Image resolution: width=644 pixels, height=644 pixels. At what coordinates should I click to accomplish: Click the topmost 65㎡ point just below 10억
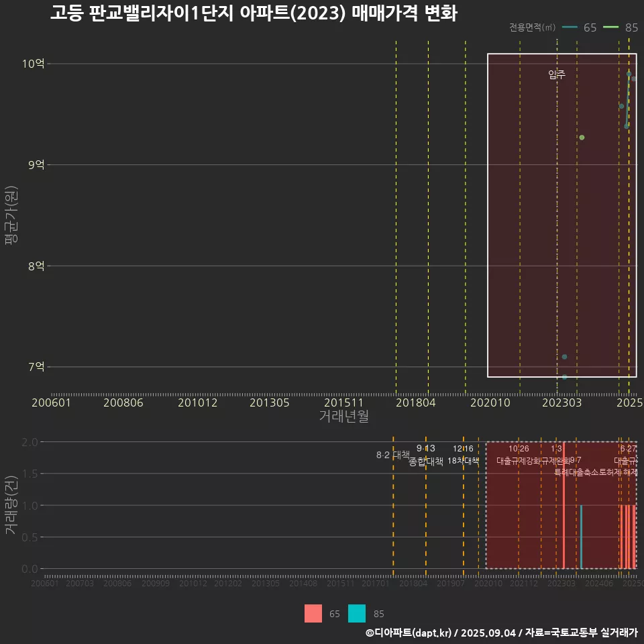[x=629, y=74]
